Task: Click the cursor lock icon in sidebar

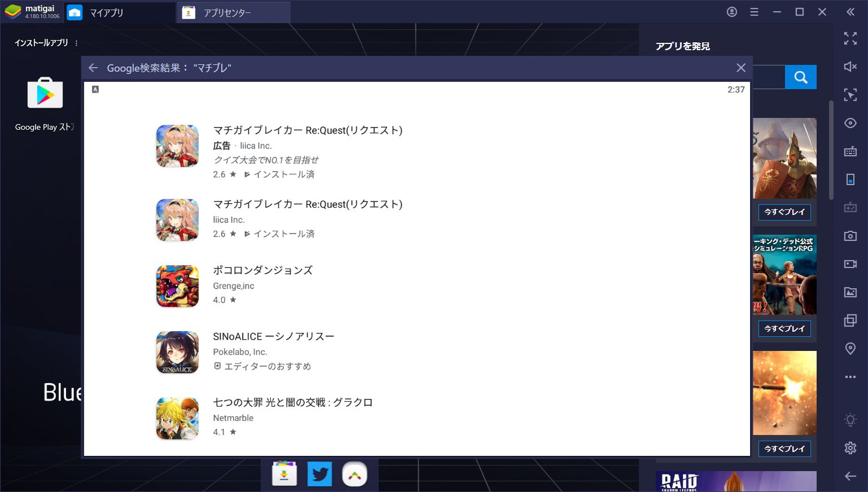Action: 851,95
